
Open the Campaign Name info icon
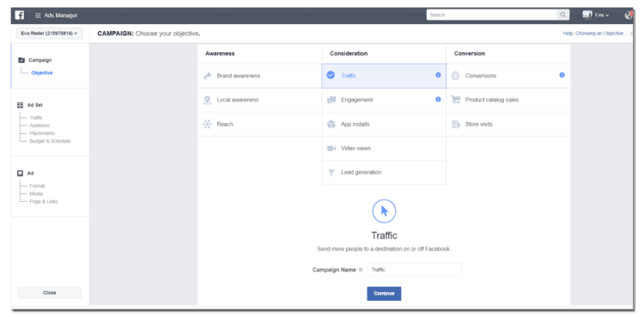[361, 270]
